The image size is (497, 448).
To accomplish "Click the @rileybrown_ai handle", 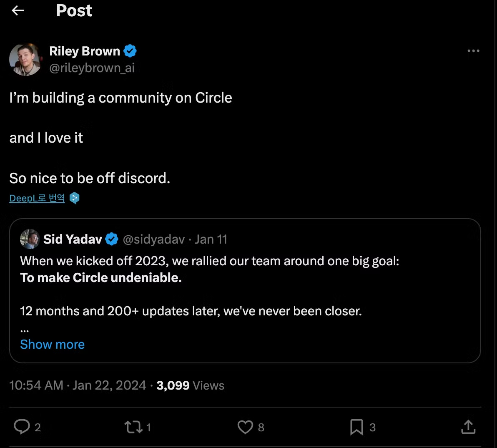I will pyautogui.click(x=92, y=68).
